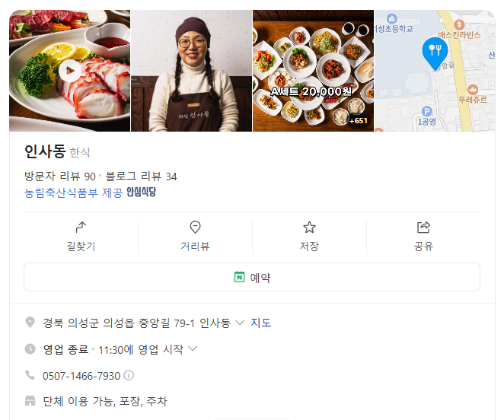The width and height of the screenshot is (504, 420).
Task: Open the 농림축산식품부 제공 안심식당 link
Action: pyautogui.click(x=90, y=192)
